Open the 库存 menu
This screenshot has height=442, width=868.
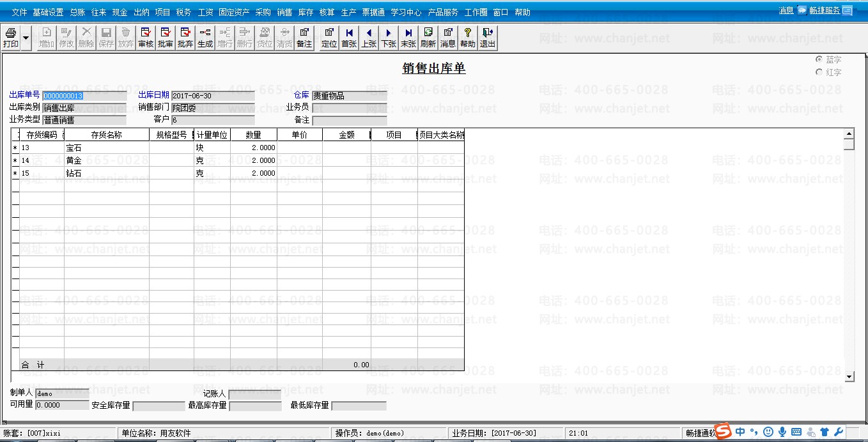[306, 12]
